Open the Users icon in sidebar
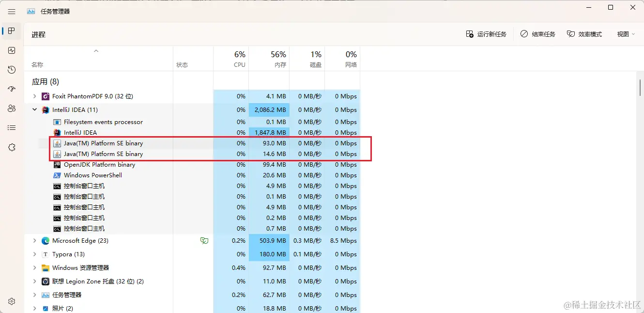644x313 pixels. 12,109
